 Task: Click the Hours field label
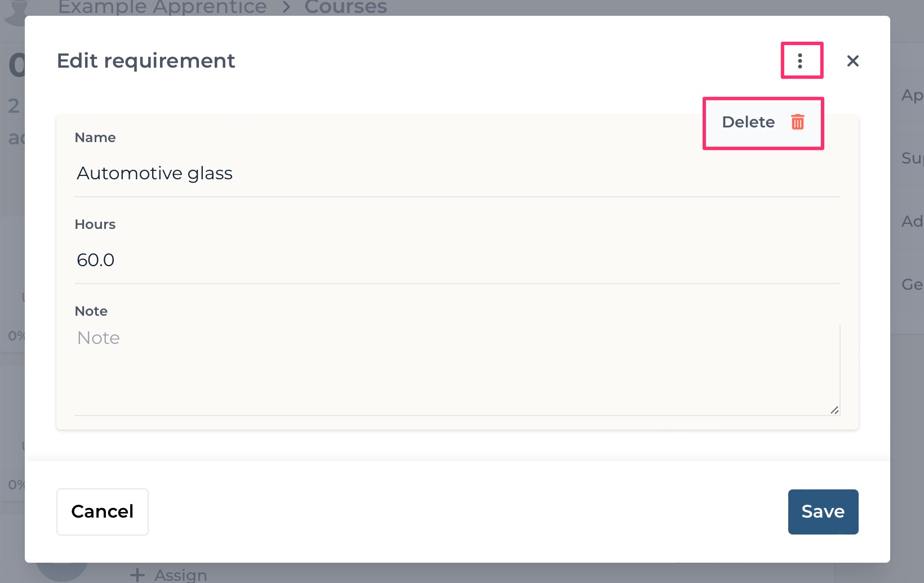(x=95, y=224)
